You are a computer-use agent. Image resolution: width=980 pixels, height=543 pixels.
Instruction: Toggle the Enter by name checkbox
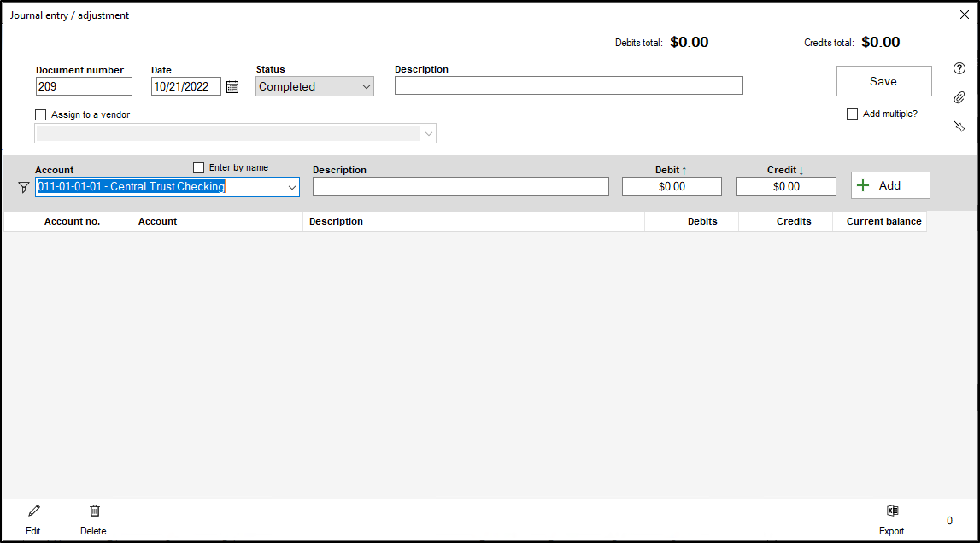click(x=199, y=167)
